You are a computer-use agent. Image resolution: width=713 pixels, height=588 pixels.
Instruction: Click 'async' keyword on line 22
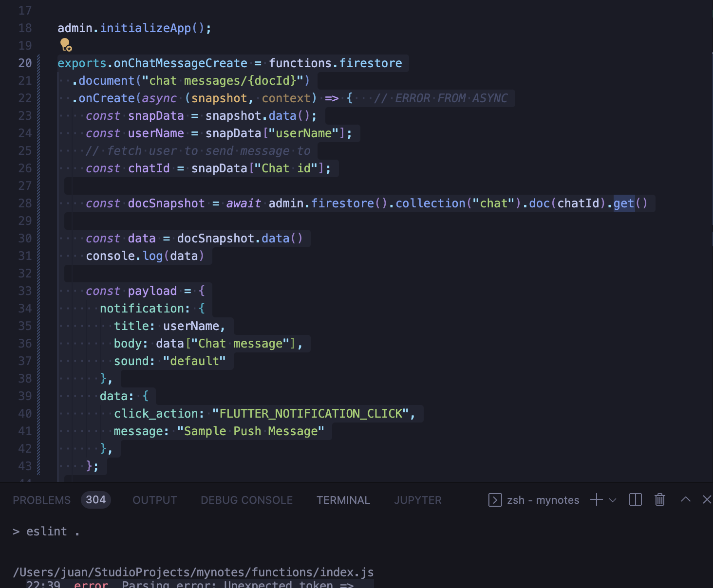pos(159,98)
